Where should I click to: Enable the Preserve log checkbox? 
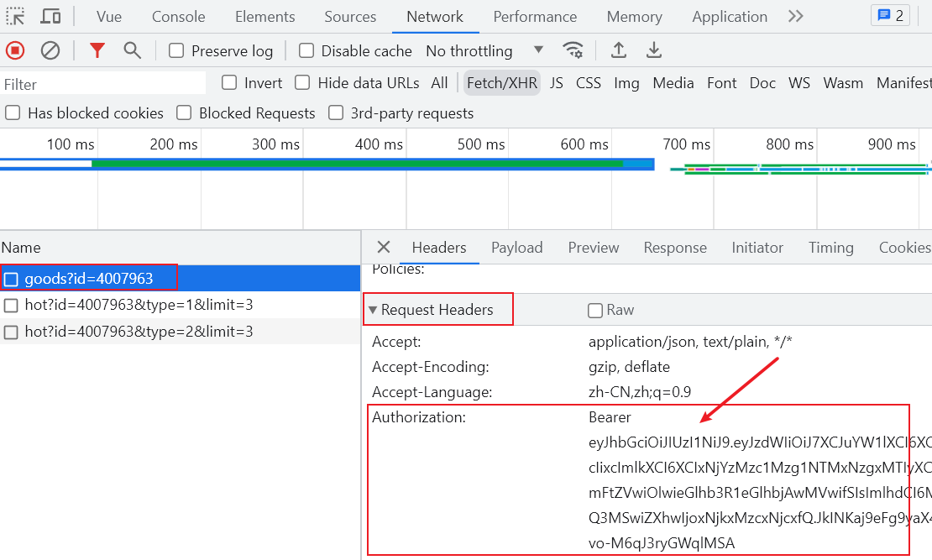pyautogui.click(x=176, y=50)
